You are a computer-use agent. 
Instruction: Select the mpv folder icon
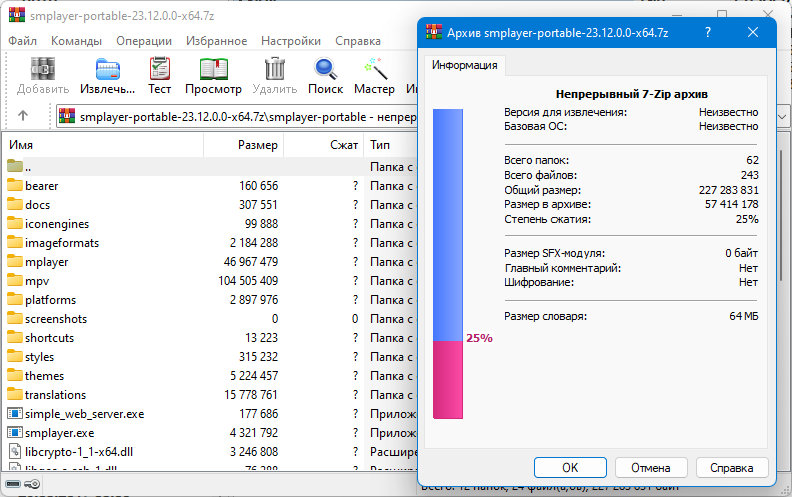click(15, 280)
